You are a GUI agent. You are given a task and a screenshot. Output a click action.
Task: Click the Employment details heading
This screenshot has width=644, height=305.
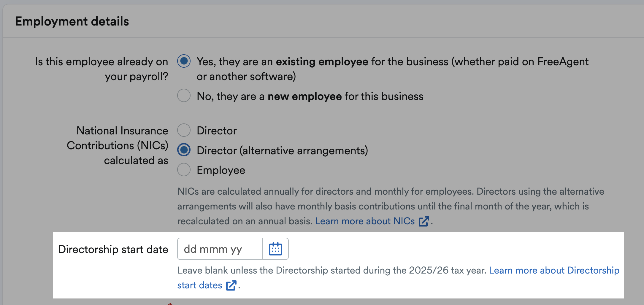[x=72, y=21]
